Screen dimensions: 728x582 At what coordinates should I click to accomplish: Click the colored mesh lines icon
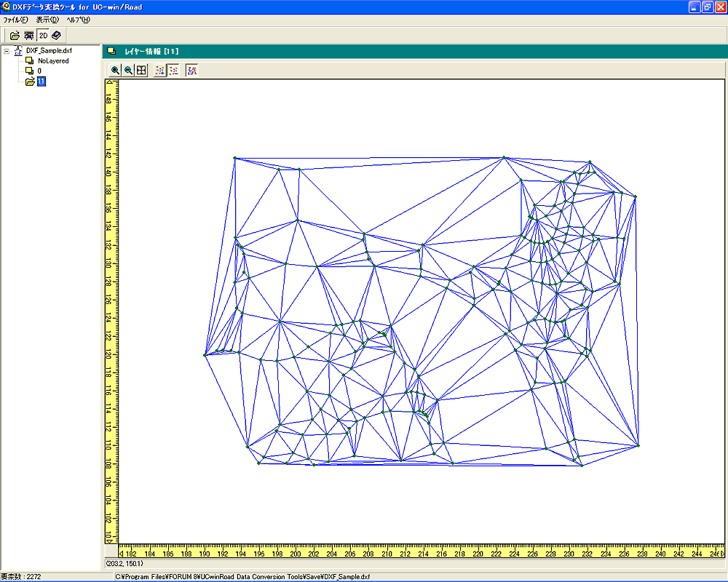tap(191, 70)
